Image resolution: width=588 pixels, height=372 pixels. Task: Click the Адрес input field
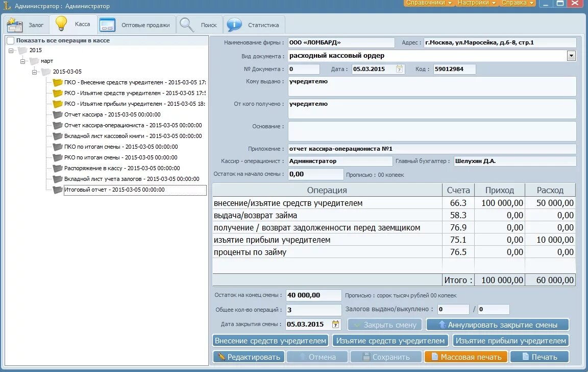tap(500, 42)
